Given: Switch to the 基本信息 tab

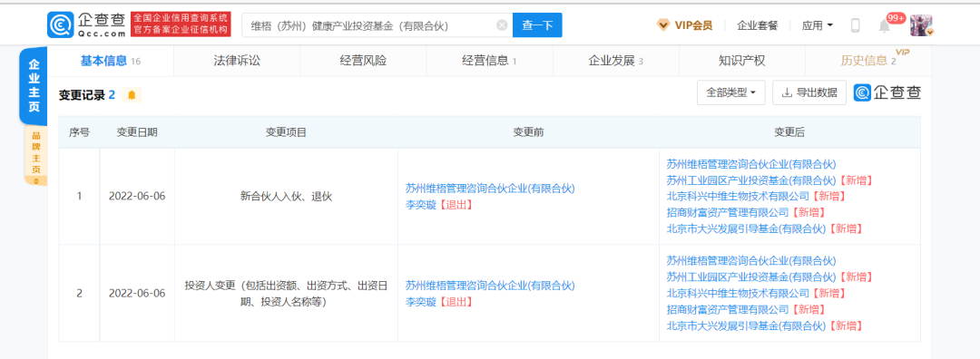Looking at the screenshot, I should pos(111,61).
